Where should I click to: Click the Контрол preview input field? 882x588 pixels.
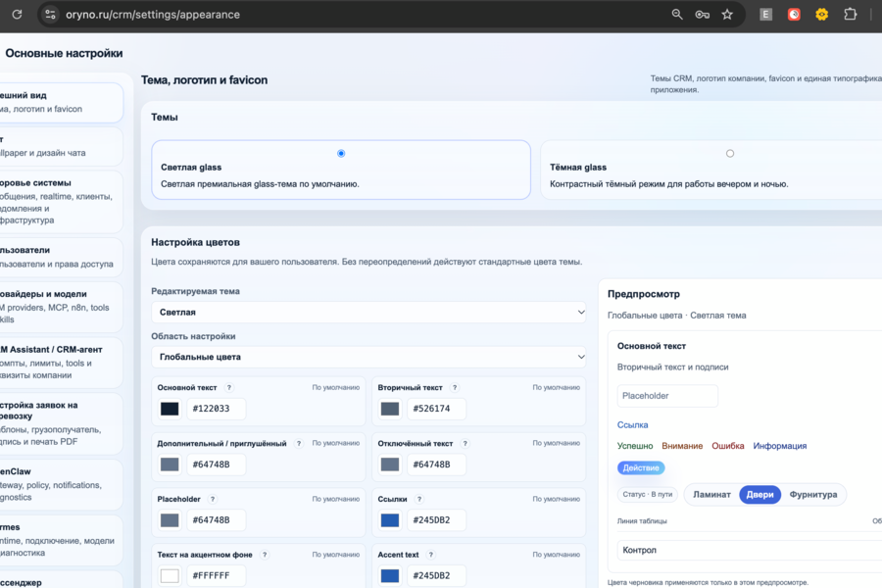click(750, 550)
